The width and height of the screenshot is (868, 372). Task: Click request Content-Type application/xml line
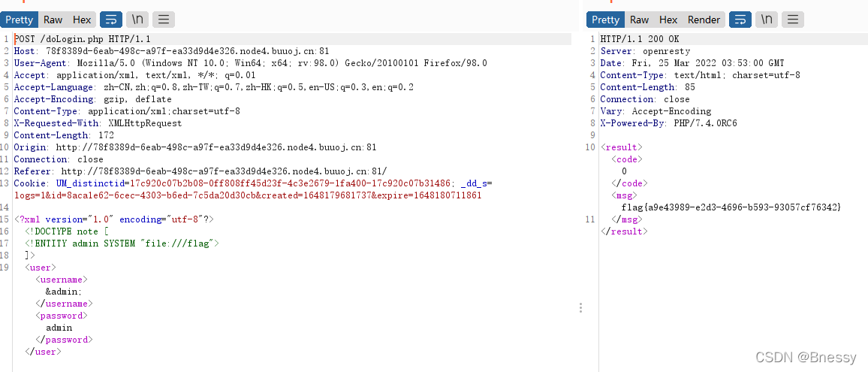pos(127,111)
